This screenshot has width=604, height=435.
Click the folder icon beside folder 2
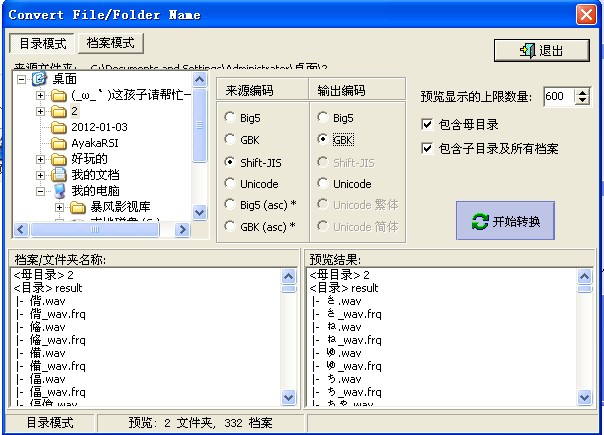(x=59, y=111)
